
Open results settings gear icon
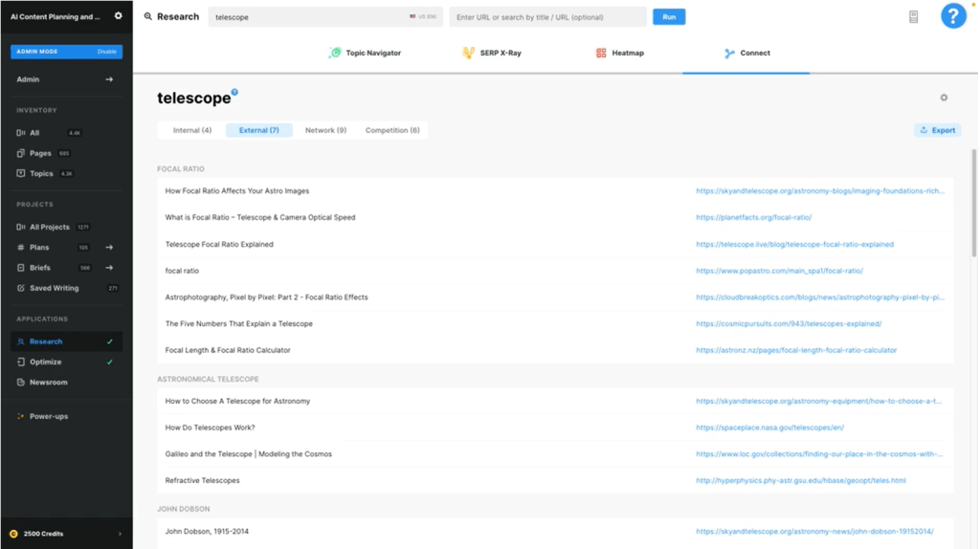tap(943, 98)
